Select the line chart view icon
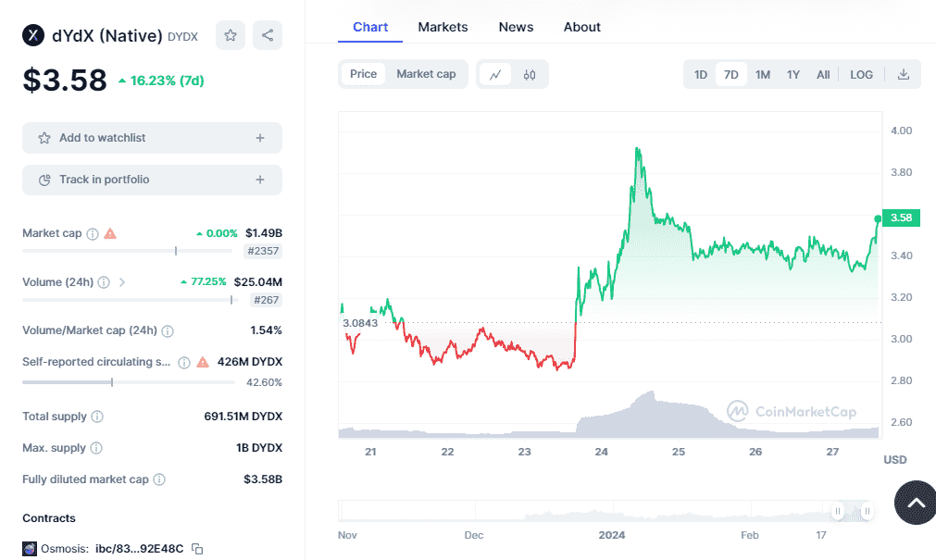The height and width of the screenshot is (560, 936). point(495,75)
